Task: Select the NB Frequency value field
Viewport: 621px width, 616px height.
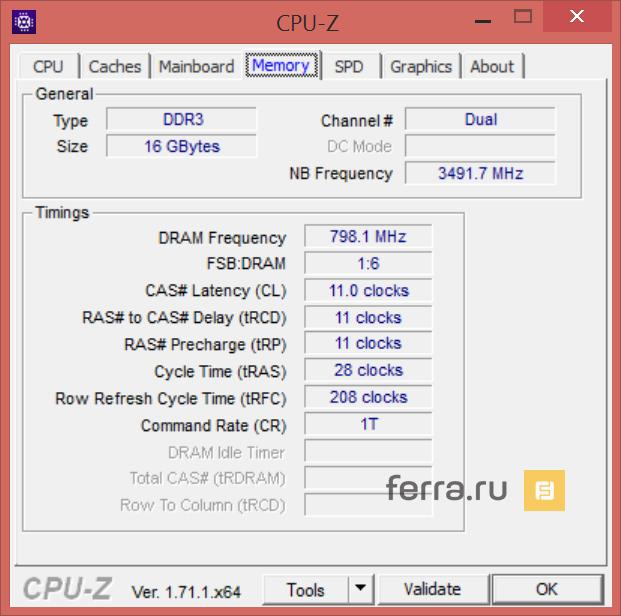Action: click(x=480, y=173)
